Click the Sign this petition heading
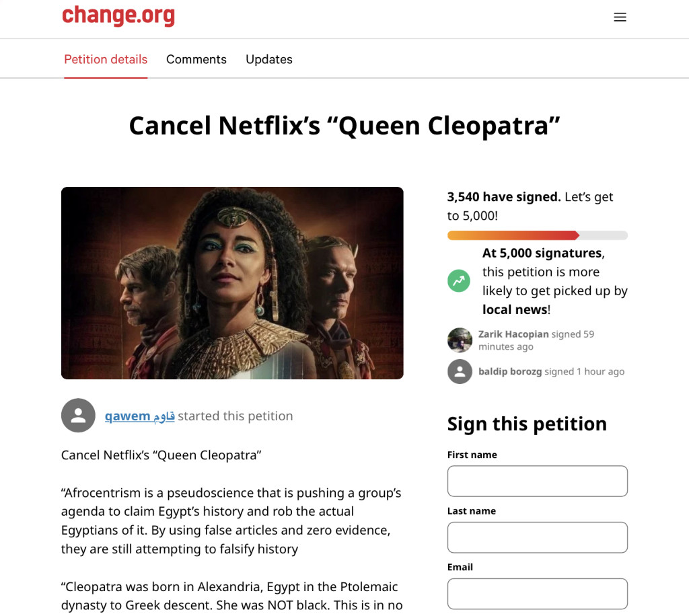Screen dimensions: 689x616 pyautogui.click(x=527, y=424)
